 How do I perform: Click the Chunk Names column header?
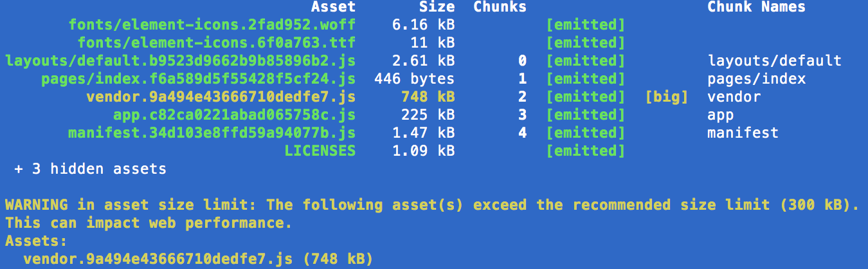(757, 8)
